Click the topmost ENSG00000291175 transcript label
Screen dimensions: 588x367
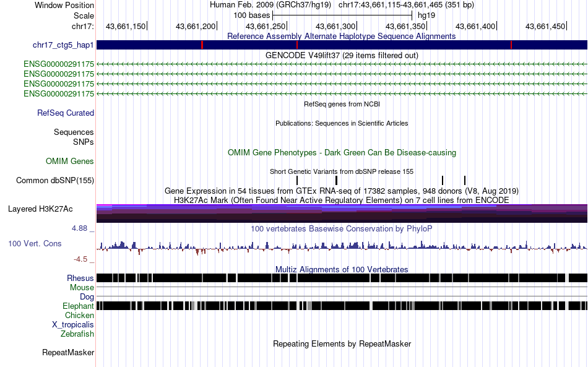(x=59, y=64)
